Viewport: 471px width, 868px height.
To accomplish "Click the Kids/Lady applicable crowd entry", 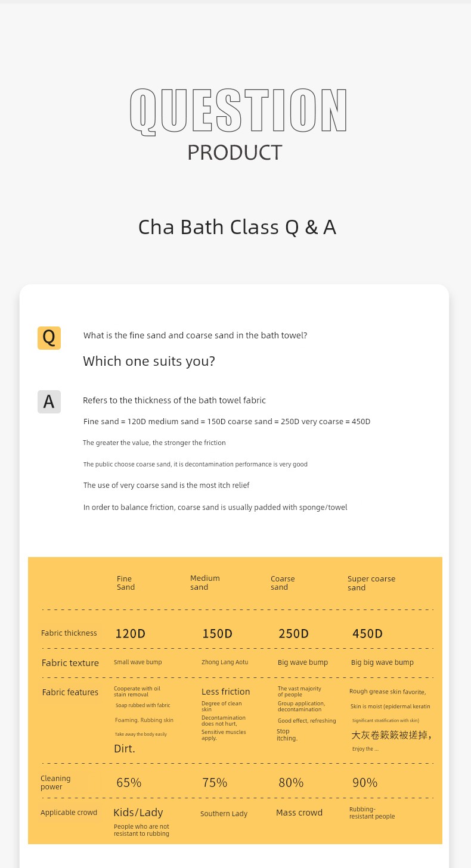I will (138, 813).
